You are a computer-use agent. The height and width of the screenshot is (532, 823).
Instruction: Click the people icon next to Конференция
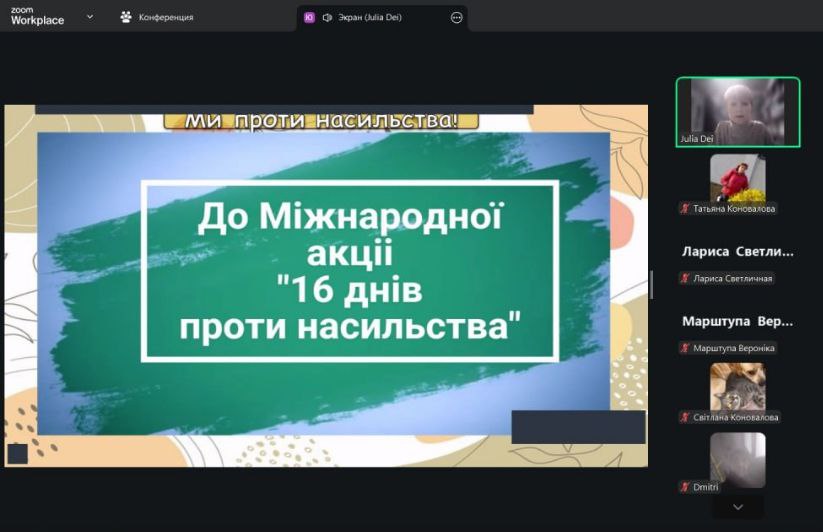click(x=126, y=17)
